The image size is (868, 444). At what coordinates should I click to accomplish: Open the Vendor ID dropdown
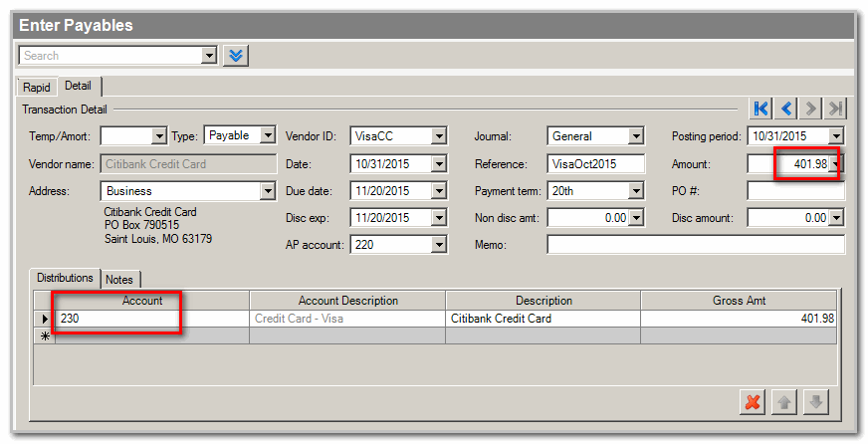(439, 136)
